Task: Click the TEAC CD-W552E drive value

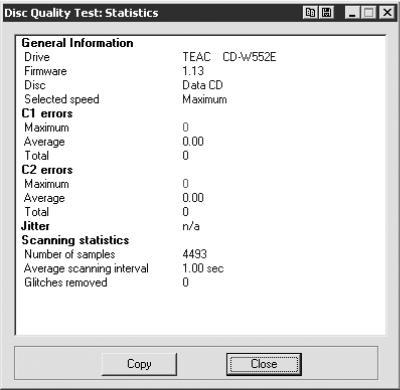Action: 229,57
